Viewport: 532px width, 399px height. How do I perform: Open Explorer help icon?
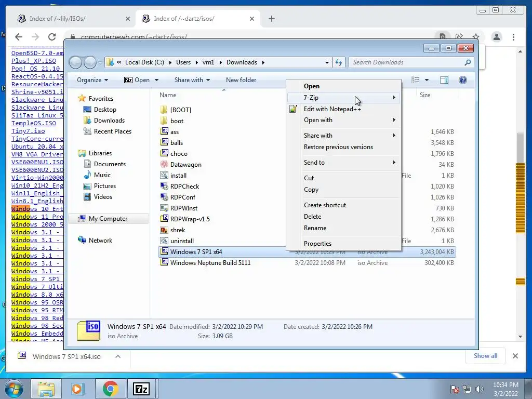coord(463,80)
